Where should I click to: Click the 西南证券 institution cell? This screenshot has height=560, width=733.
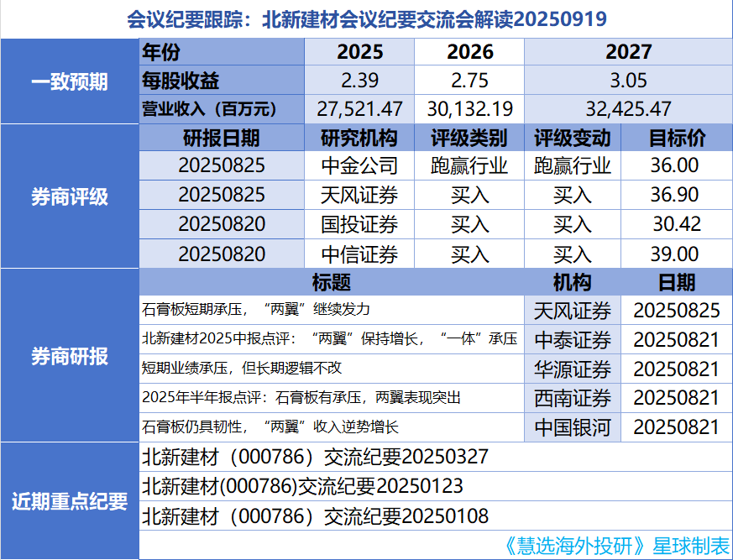[573, 398]
